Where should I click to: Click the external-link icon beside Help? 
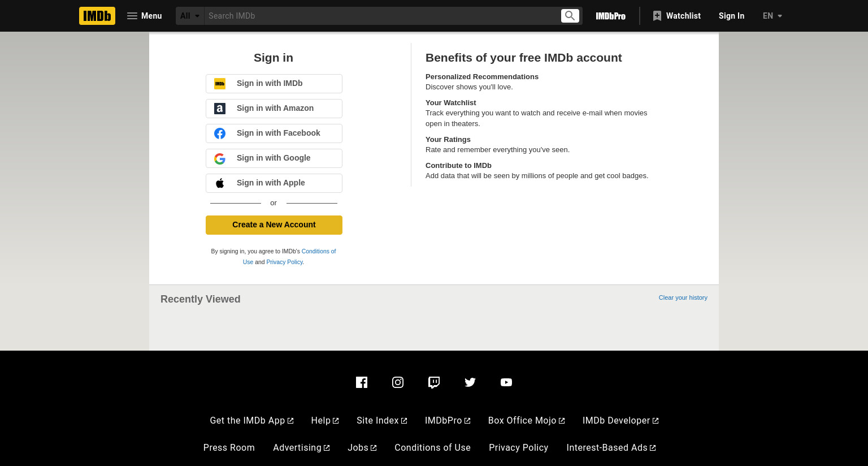coord(336,421)
